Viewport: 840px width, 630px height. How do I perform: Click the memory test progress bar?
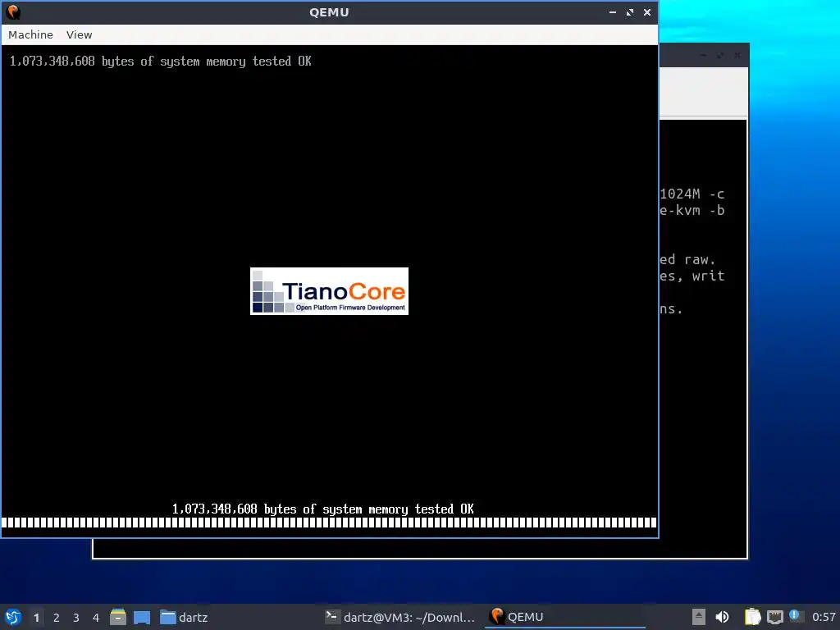[x=329, y=523]
